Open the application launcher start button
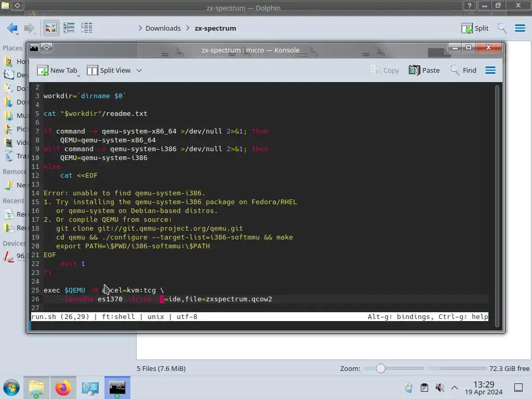Image resolution: width=532 pixels, height=399 pixels. 11,388
